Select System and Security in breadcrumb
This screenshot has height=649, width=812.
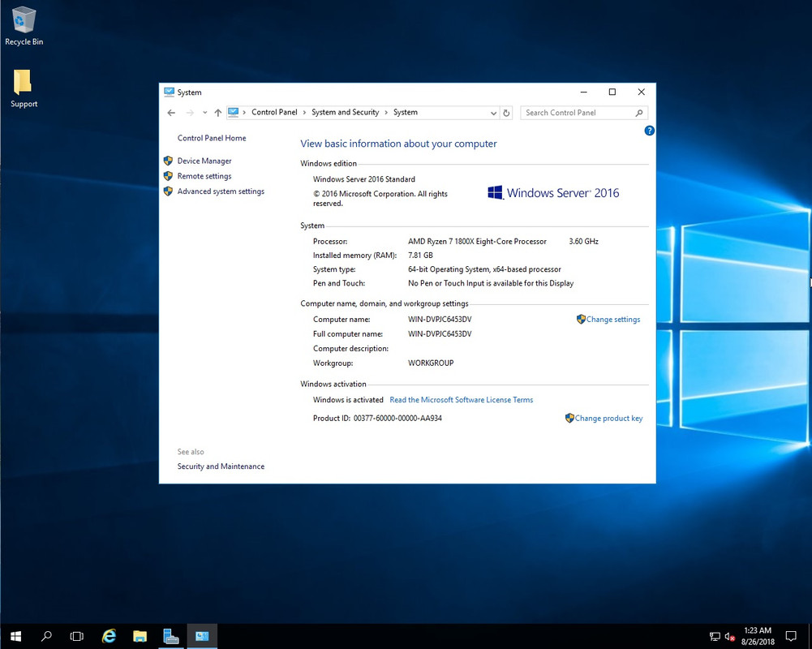coord(346,112)
